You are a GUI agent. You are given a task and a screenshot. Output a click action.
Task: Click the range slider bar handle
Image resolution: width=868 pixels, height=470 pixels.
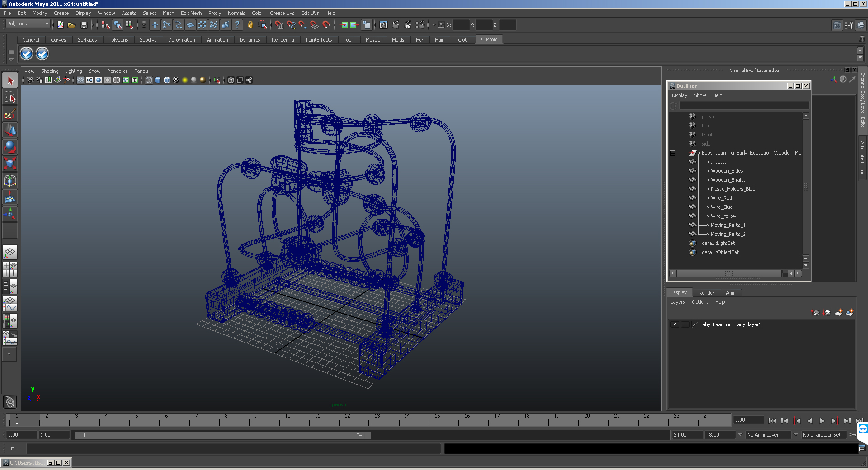(223, 435)
